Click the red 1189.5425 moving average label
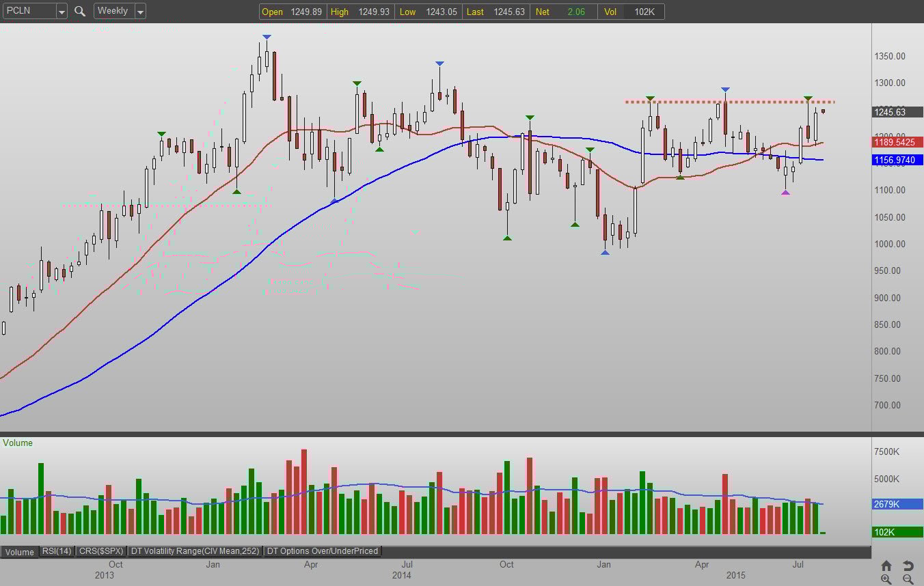The height and width of the screenshot is (586, 924). pyautogui.click(x=898, y=143)
